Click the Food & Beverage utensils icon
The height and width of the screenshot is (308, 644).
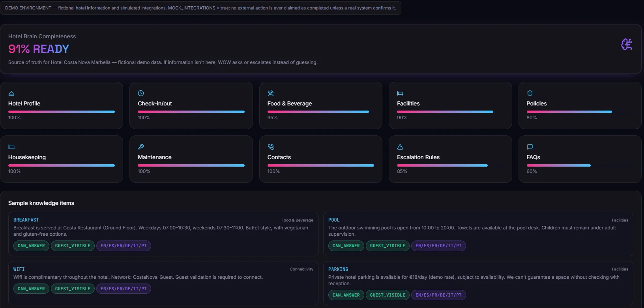pos(271,93)
